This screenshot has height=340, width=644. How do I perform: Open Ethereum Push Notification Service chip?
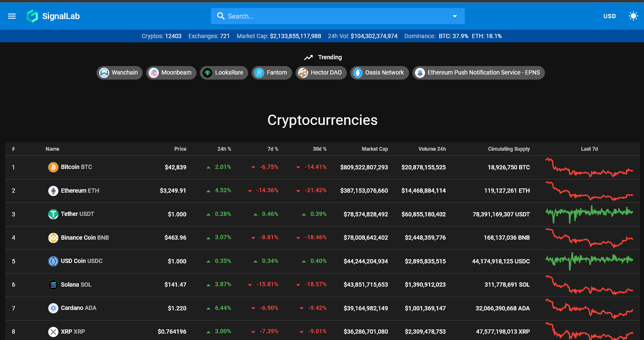pos(478,73)
